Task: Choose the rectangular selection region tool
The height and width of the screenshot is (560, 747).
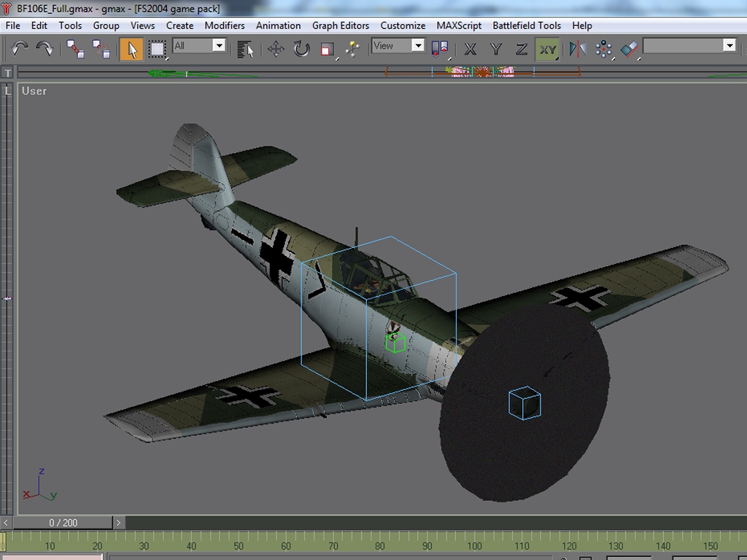Action: coord(157,49)
